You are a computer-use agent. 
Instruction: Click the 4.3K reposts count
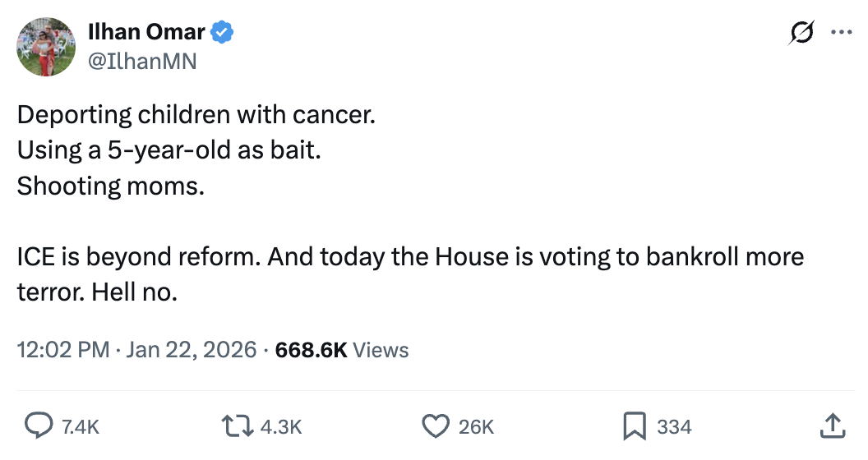tap(281, 426)
